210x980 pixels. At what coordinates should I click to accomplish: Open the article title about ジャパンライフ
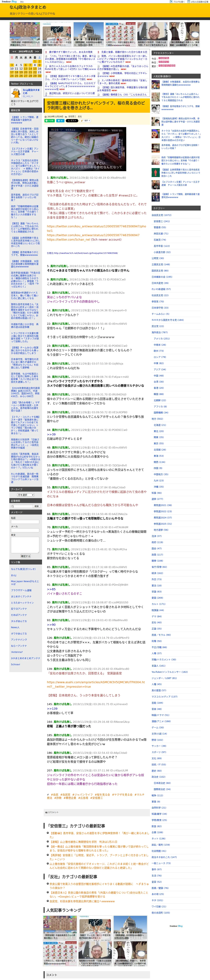pos(96,105)
